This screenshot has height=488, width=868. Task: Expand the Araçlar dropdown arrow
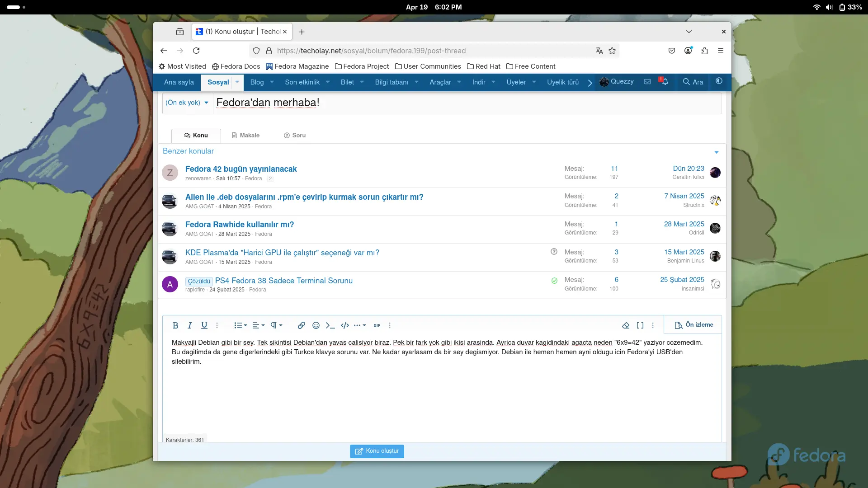459,82
